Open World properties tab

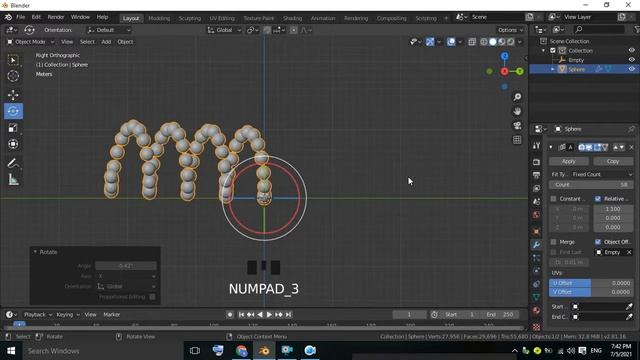click(x=536, y=215)
